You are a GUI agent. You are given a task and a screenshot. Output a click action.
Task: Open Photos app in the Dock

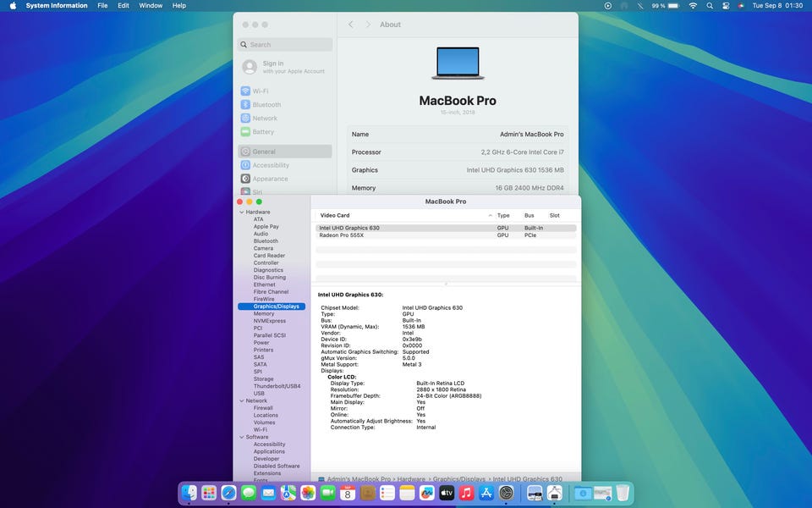(308, 493)
